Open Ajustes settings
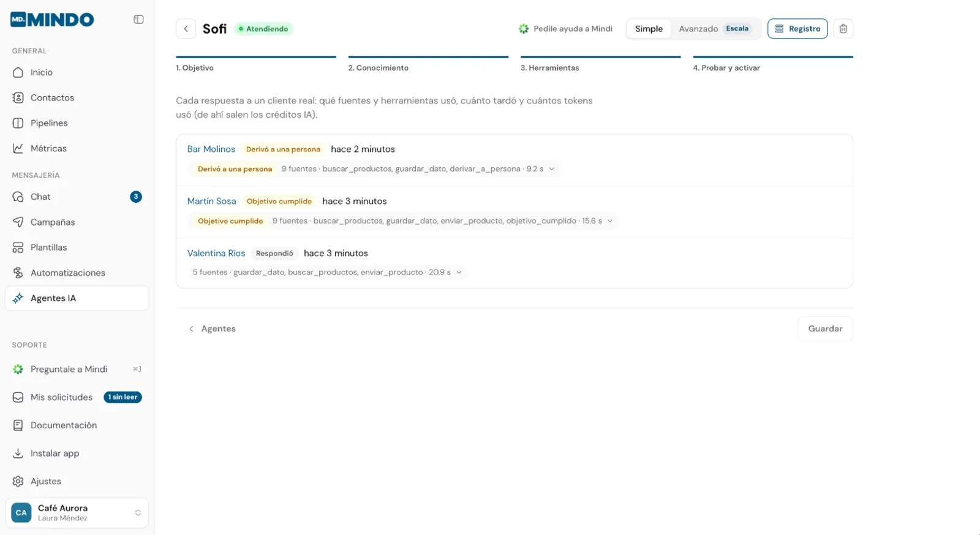980x535 pixels. pyautogui.click(x=77, y=481)
